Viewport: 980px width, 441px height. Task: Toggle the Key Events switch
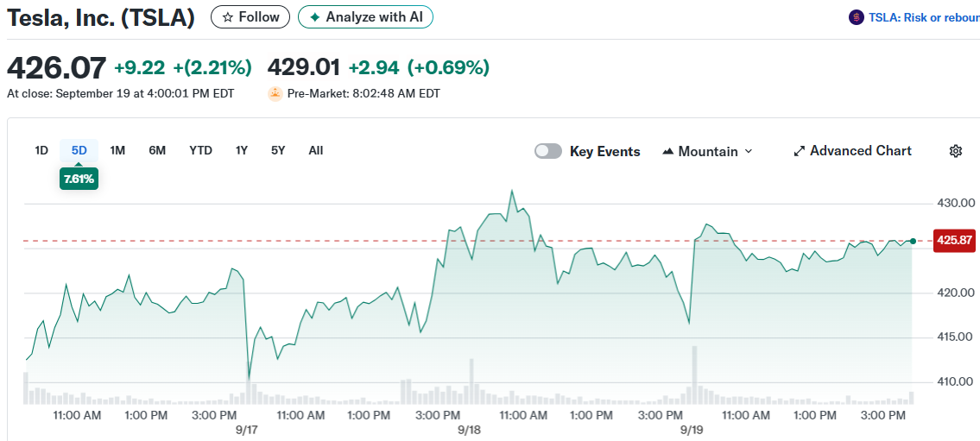point(548,151)
